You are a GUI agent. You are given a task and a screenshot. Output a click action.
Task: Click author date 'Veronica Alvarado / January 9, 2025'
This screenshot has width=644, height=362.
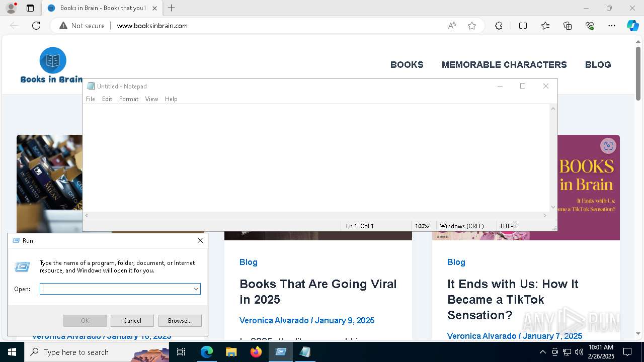[x=307, y=320]
